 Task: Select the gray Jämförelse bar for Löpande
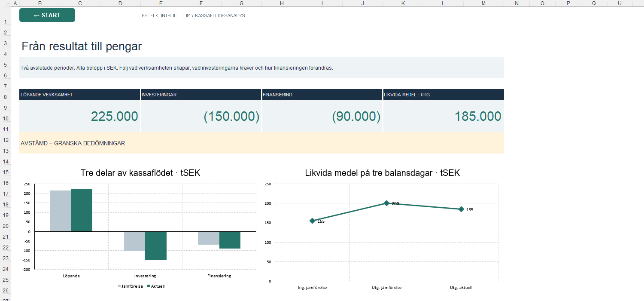(x=61, y=211)
